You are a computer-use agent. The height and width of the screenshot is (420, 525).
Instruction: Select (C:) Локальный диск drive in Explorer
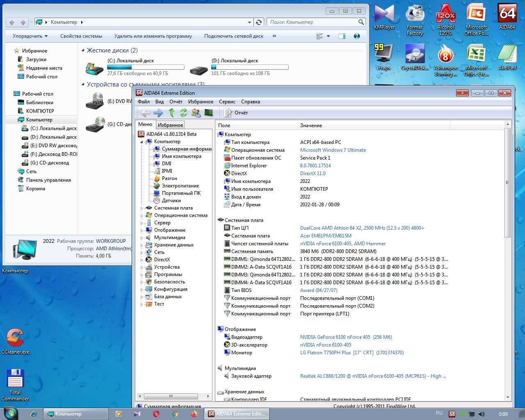[x=135, y=67]
